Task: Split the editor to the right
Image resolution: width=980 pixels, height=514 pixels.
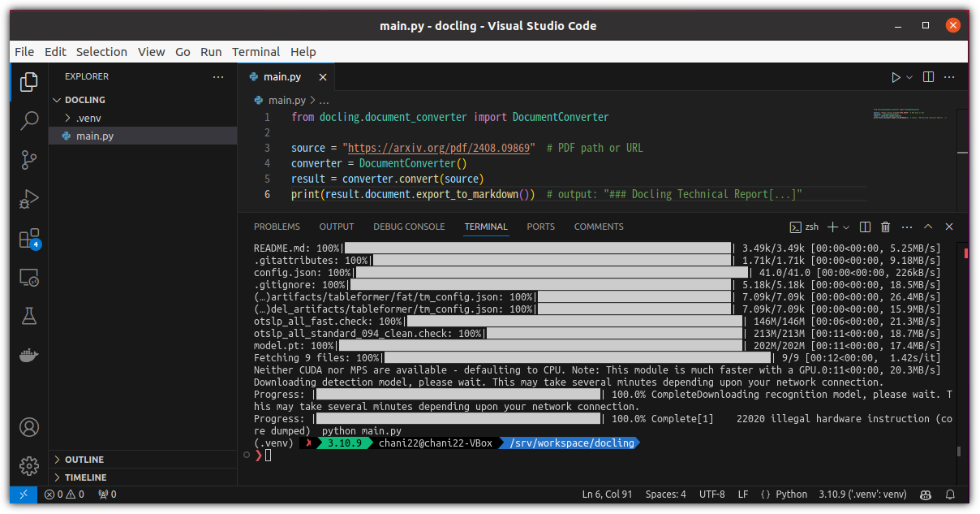Action: [x=928, y=77]
